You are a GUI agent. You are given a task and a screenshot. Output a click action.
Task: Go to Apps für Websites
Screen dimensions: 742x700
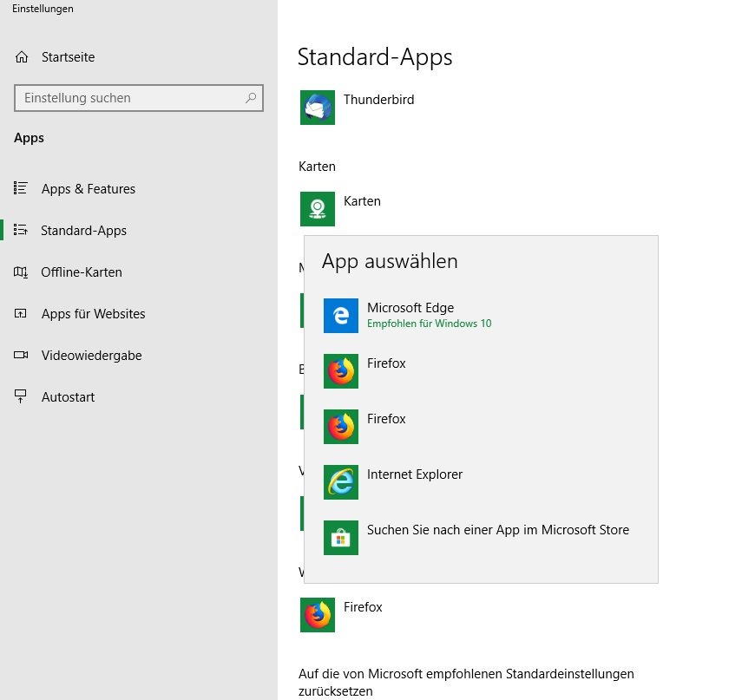93,314
